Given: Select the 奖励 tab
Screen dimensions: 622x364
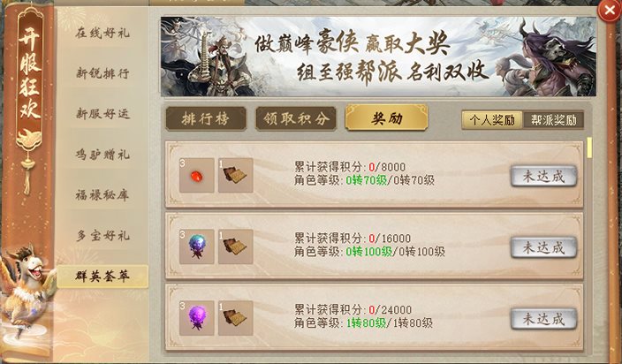Looking at the screenshot, I should [386, 118].
